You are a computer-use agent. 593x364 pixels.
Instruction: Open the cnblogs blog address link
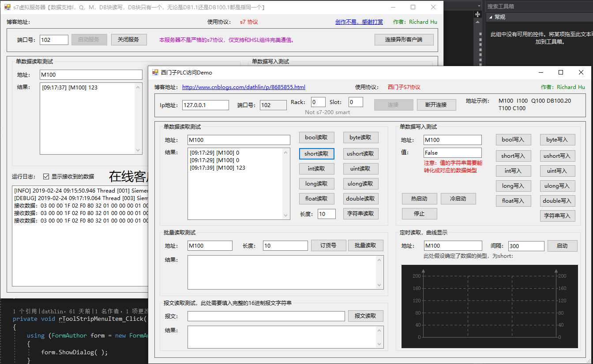click(x=244, y=87)
